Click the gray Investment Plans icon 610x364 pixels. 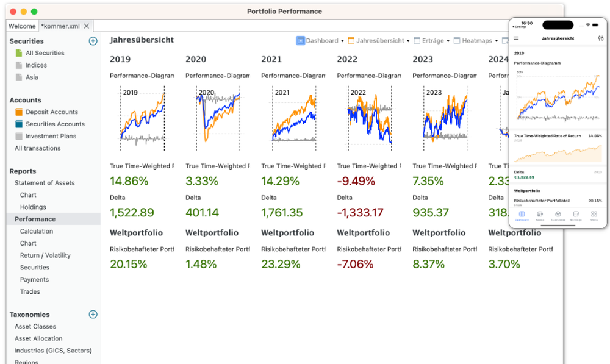19,136
